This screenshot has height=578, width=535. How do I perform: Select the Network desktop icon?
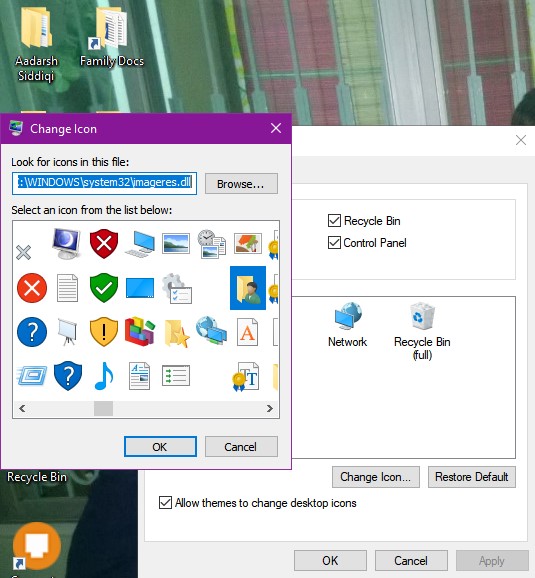tap(347, 325)
